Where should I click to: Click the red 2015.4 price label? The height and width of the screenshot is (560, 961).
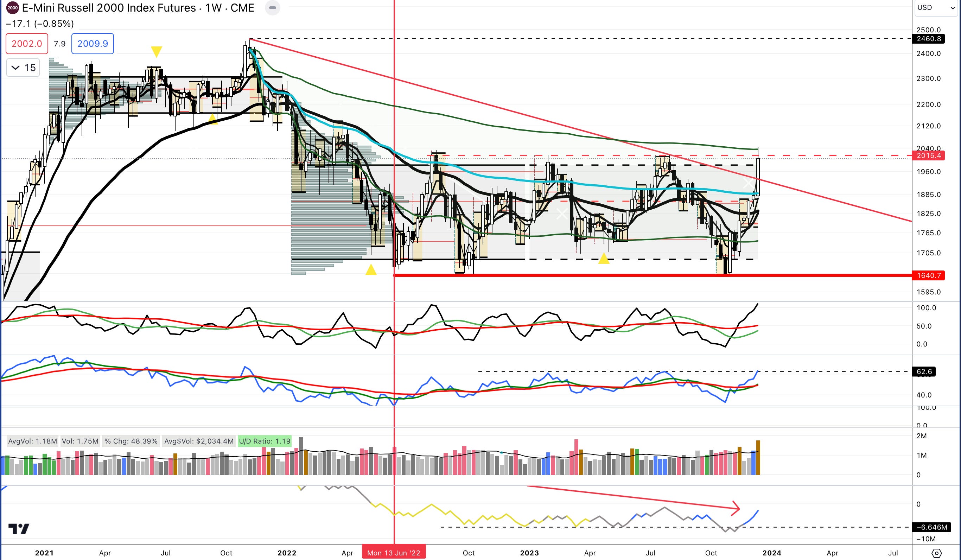pos(928,155)
